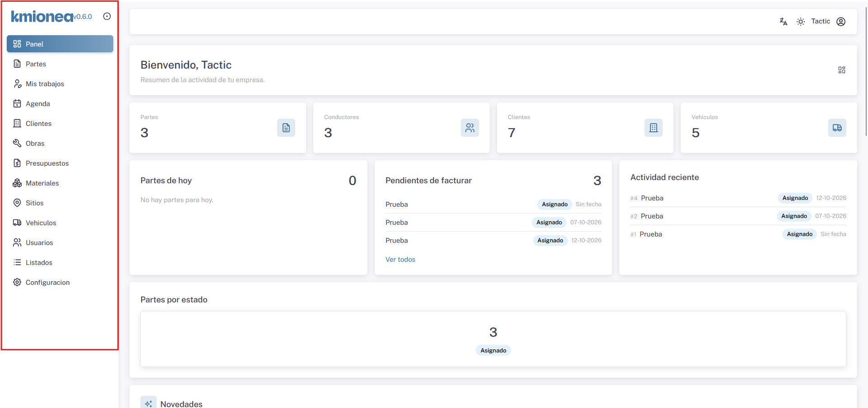The height and width of the screenshot is (408, 868).
Task: Click the kmionea logo
Action: pos(42,16)
